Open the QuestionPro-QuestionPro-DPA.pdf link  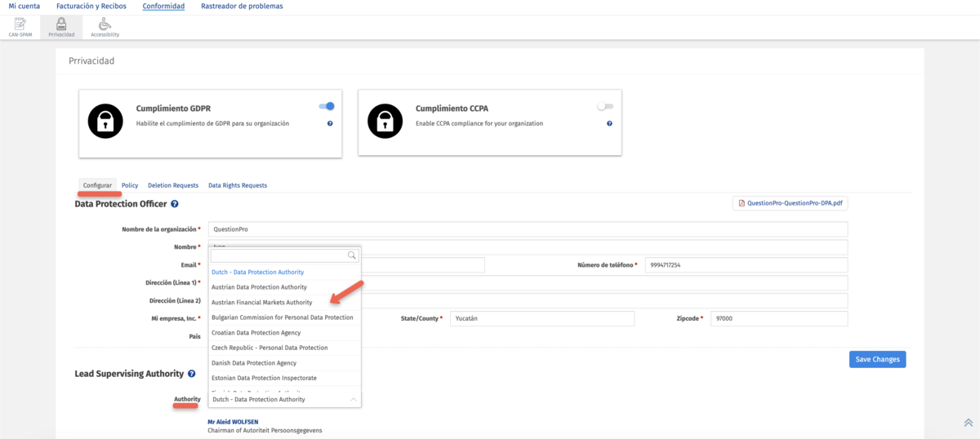point(790,203)
